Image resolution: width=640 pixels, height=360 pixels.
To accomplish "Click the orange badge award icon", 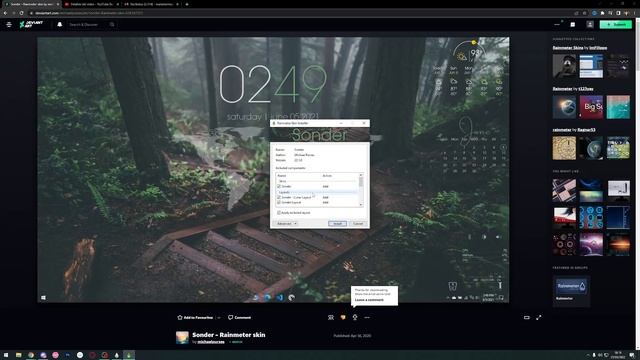I will (x=343, y=318).
